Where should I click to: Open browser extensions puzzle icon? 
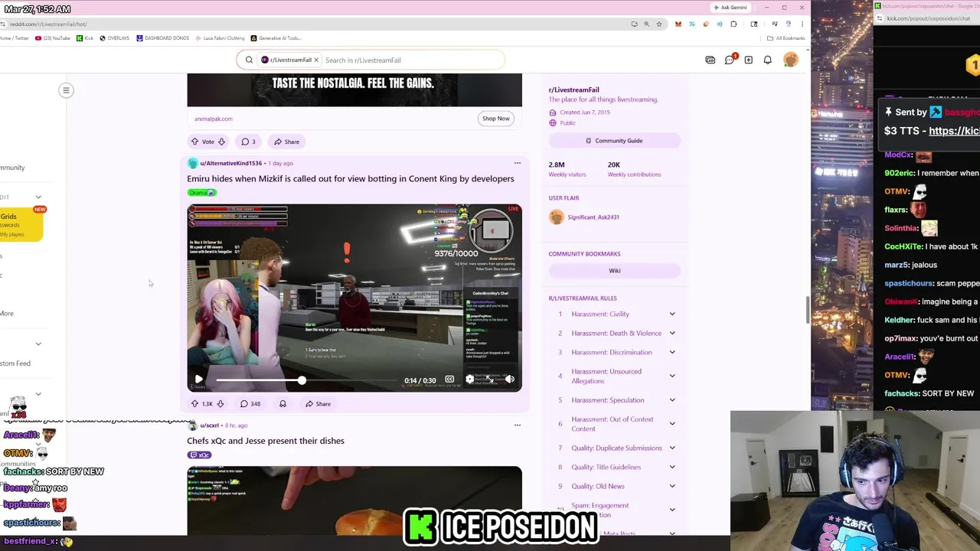click(733, 24)
